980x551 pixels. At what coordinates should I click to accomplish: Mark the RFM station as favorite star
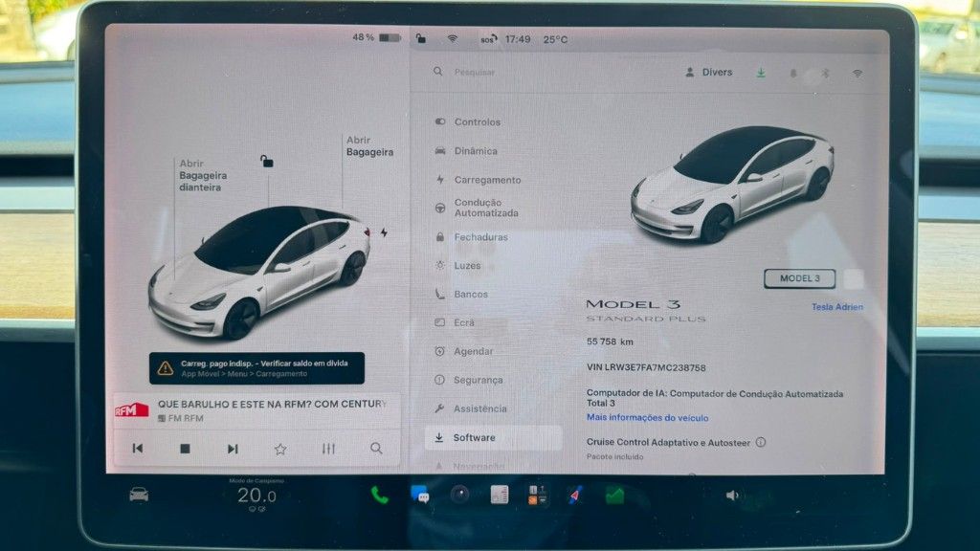point(280,449)
